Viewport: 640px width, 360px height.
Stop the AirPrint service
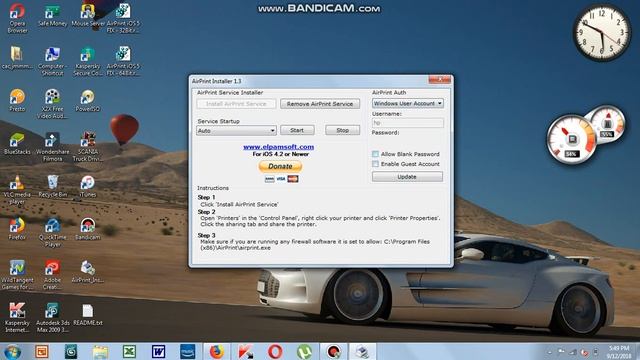click(342, 130)
